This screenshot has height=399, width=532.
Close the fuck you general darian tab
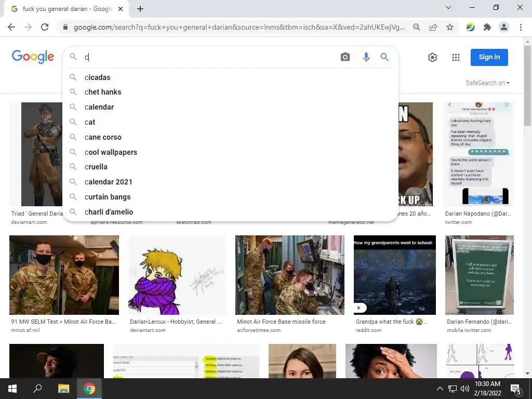121,9
